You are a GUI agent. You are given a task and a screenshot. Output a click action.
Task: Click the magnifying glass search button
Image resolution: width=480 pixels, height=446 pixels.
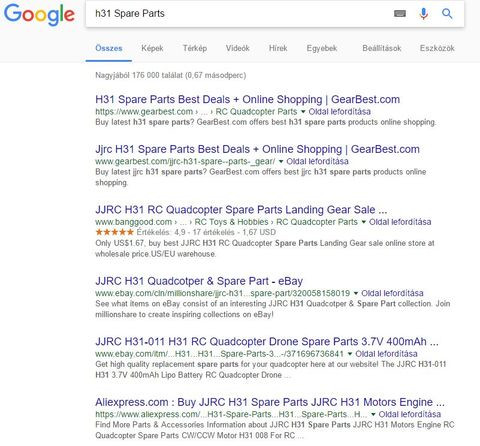pyautogui.click(x=447, y=14)
